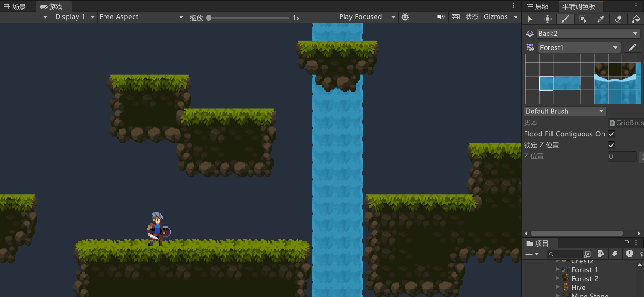
Task: Select the Eraser tool
Action: (x=618, y=19)
